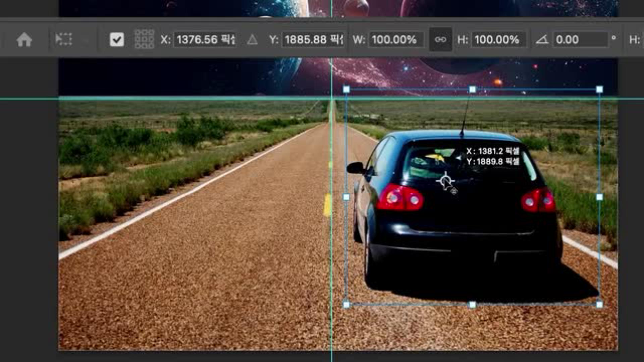Click the bottom-left transform handle
This screenshot has height=362, width=644.
click(x=346, y=305)
